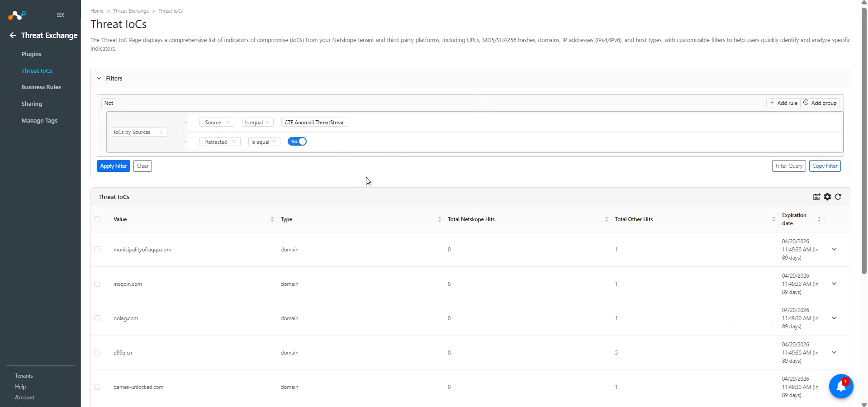Click the export icon in the Threat IoCs table header
868x407 pixels.
pyautogui.click(x=816, y=197)
